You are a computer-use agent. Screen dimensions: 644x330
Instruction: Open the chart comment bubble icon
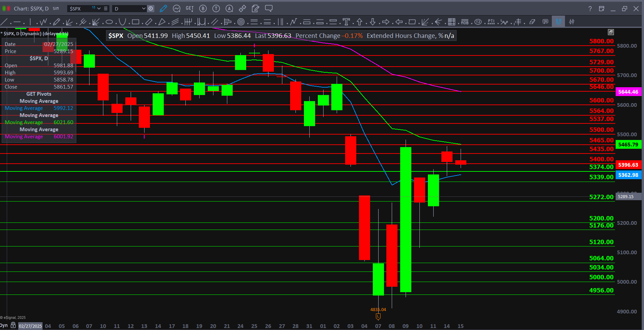click(x=269, y=8)
